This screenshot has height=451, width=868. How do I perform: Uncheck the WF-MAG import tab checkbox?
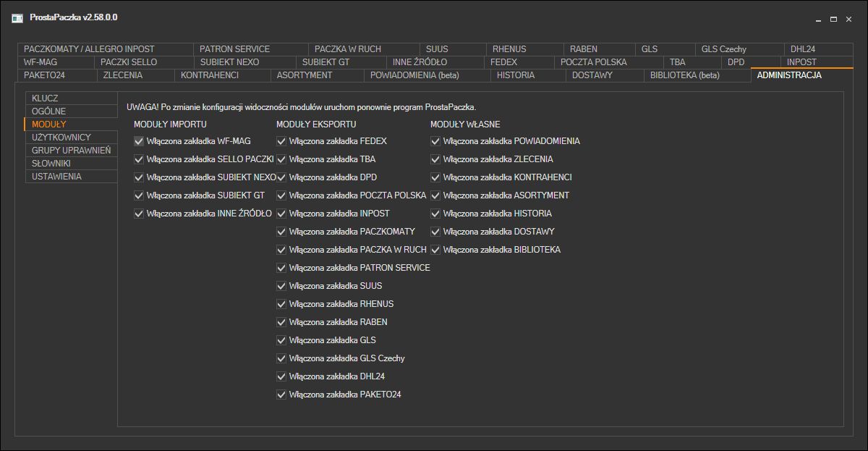click(139, 141)
